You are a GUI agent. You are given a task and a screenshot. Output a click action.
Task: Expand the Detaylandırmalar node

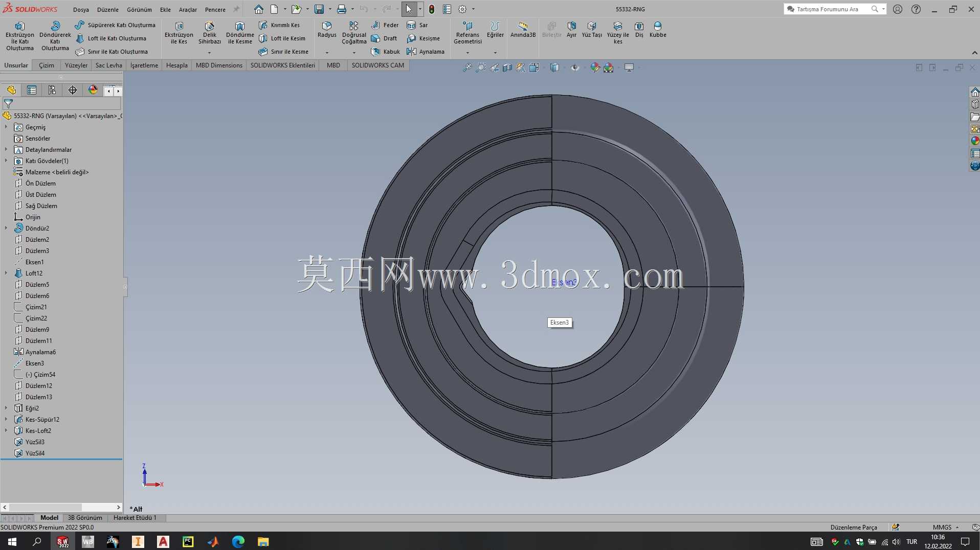[6, 149]
